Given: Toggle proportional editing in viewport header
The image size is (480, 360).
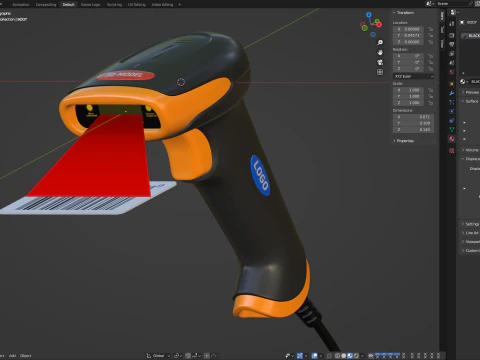Looking at the screenshot, I should tap(207, 356).
